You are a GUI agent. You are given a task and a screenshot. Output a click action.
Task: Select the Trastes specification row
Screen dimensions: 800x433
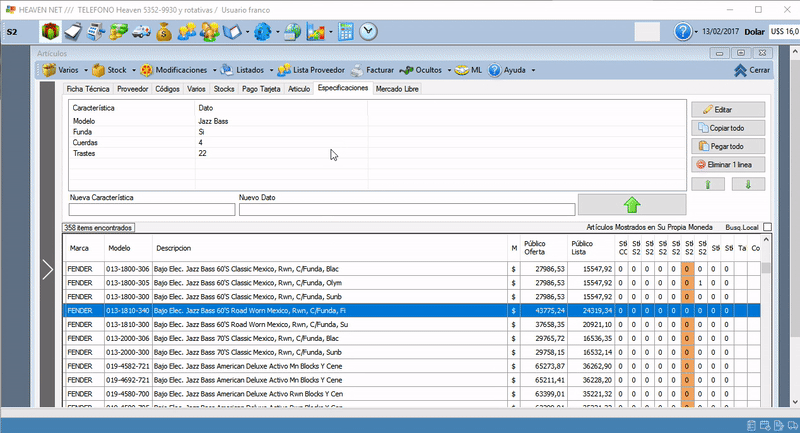coord(377,153)
